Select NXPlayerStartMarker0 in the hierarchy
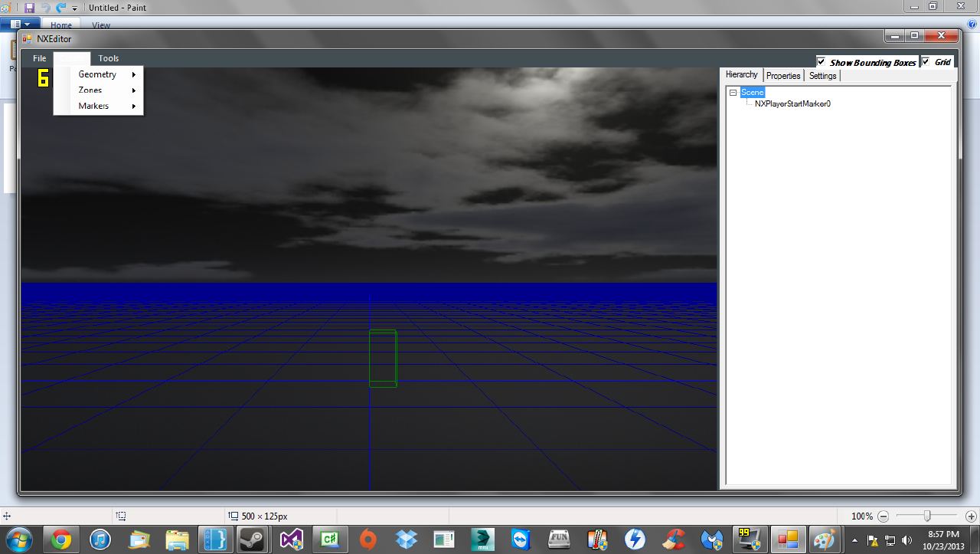The height and width of the screenshot is (554, 980). click(x=792, y=103)
